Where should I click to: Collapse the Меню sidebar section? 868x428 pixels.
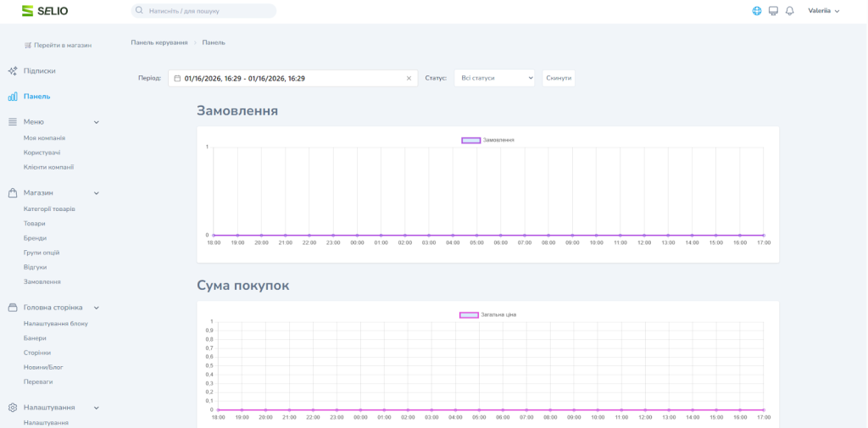click(97, 122)
